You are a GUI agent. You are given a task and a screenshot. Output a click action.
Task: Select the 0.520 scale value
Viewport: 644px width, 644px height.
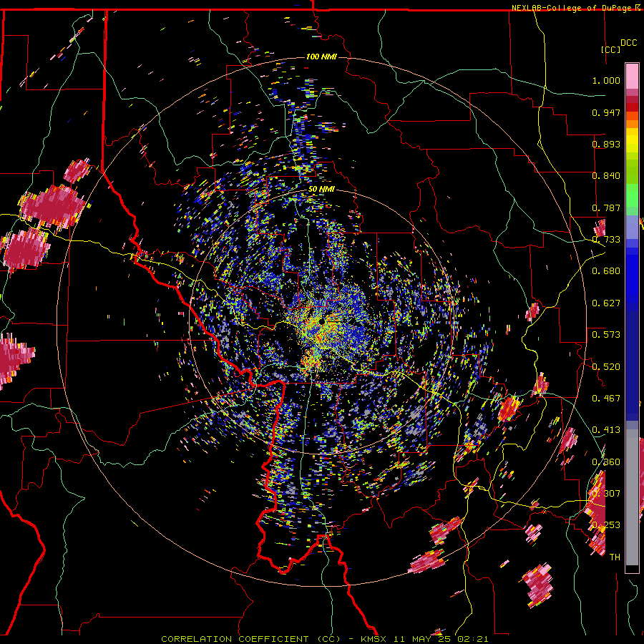(x=606, y=366)
